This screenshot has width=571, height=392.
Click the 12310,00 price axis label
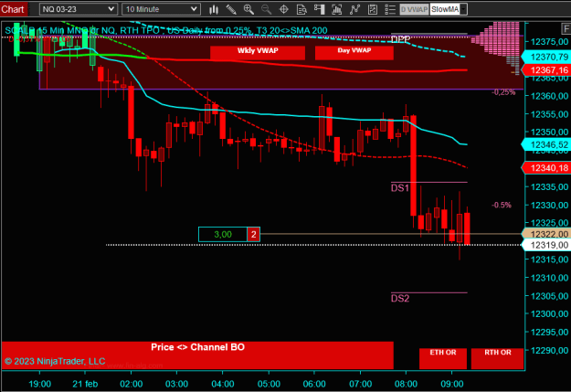click(549, 278)
